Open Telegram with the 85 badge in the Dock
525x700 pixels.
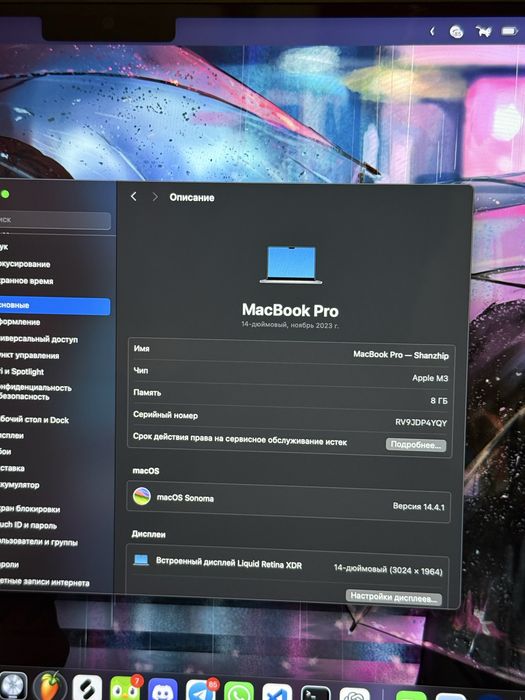(201, 691)
